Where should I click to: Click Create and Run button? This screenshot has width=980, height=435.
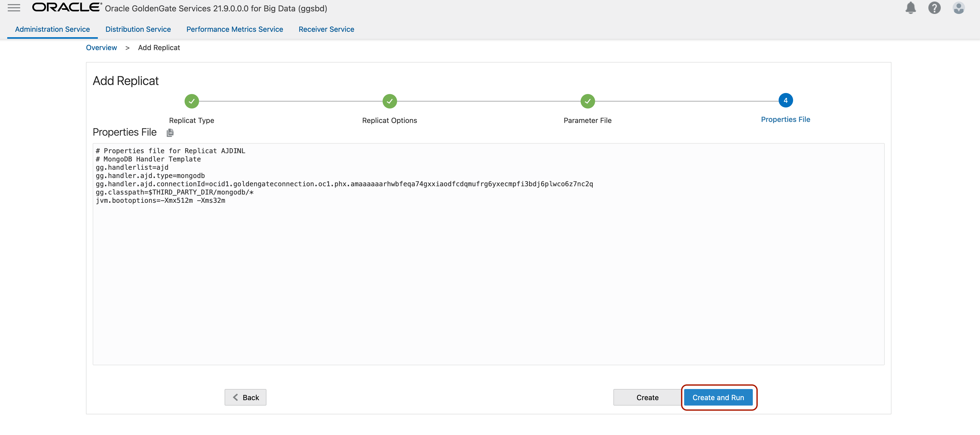point(718,397)
